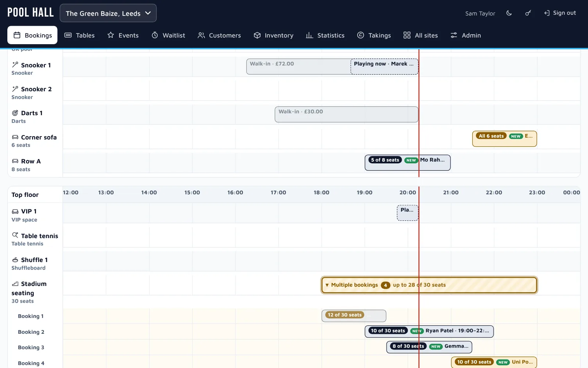Click the Table tennis paddle icon
This screenshot has height=368, width=588.
[15, 235]
